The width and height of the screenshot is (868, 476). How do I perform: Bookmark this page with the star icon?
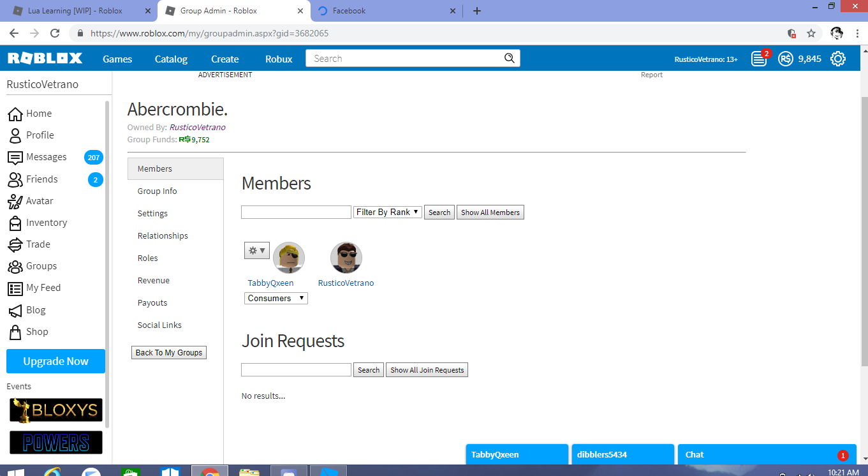(x=811, y=33)
